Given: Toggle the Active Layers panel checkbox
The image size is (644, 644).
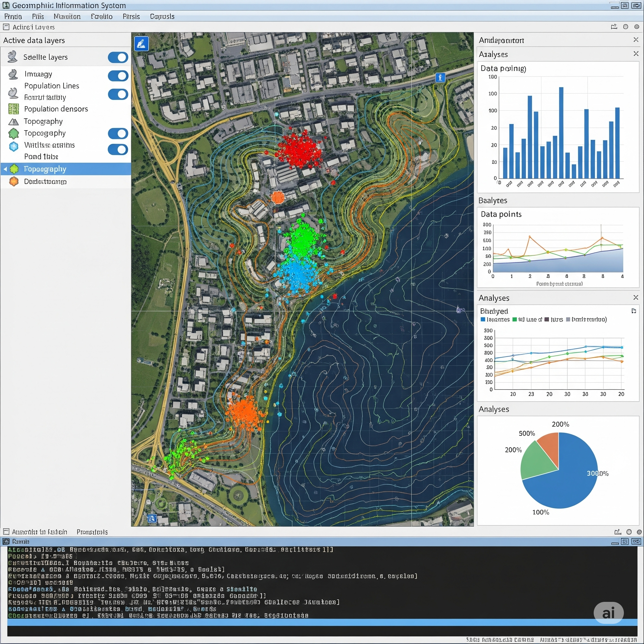Looking at the screenshot, I should click(x=6, y=27).
